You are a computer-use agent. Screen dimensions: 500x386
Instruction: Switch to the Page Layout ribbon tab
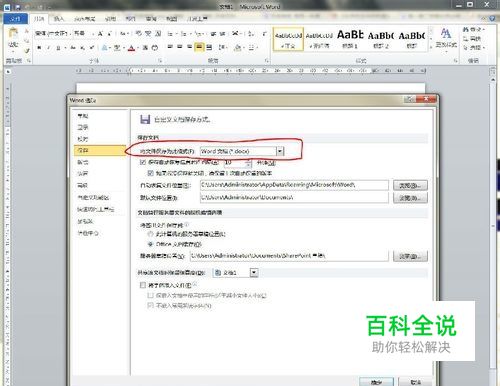85,19
